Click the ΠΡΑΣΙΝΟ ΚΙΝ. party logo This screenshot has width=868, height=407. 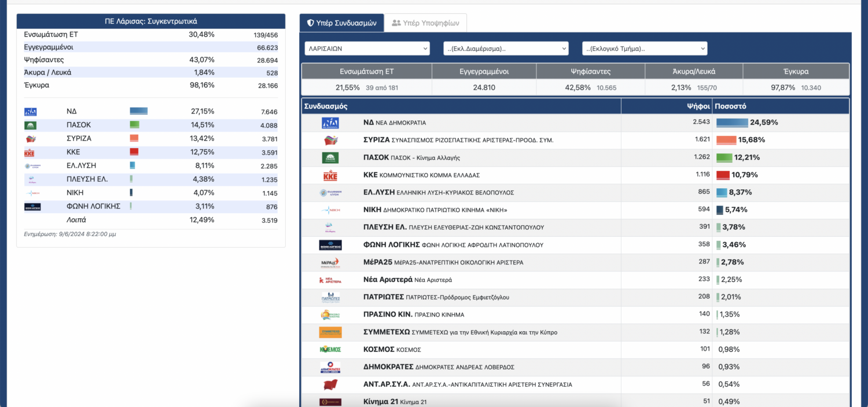[330, 315]
